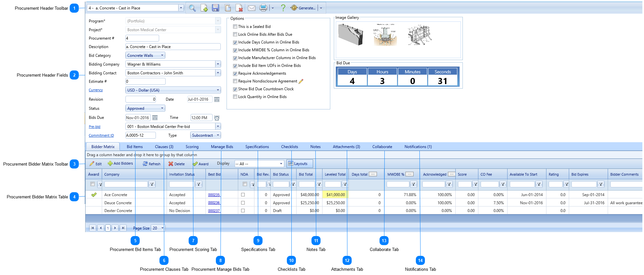Open the Help question mark icon
The height and width of the screenshot is (275, 644).
[x=283, y=8]
